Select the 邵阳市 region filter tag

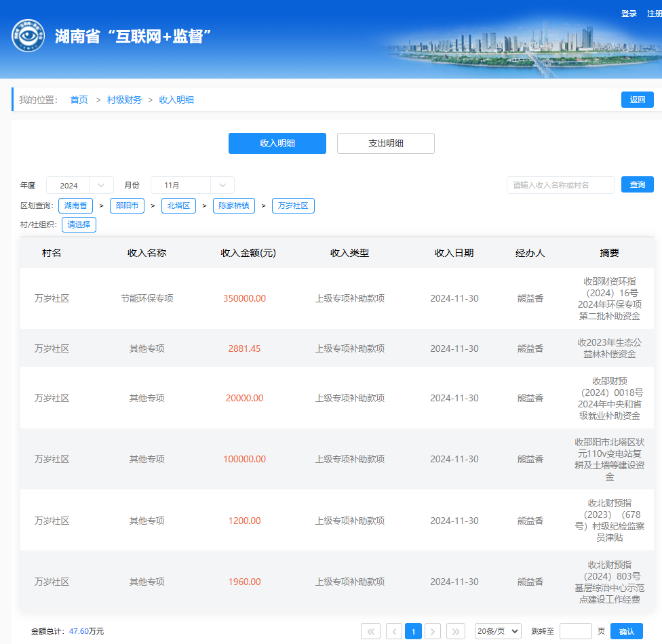click(x=127, y=205)
